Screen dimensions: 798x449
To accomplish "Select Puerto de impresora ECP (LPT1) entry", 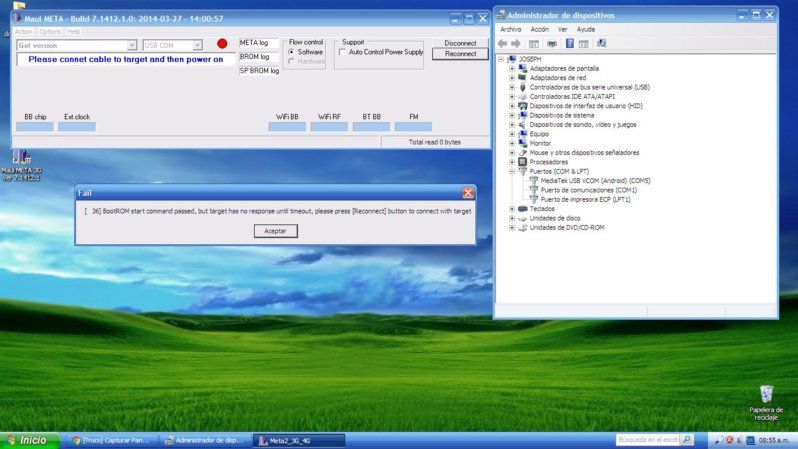I will [585, 200].
